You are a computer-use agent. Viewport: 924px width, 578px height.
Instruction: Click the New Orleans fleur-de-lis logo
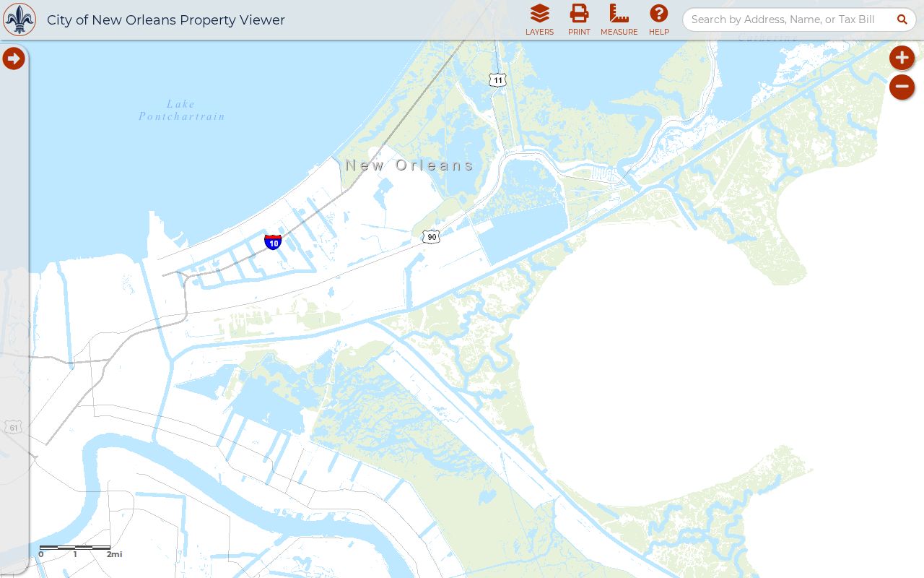coord(19,20)
